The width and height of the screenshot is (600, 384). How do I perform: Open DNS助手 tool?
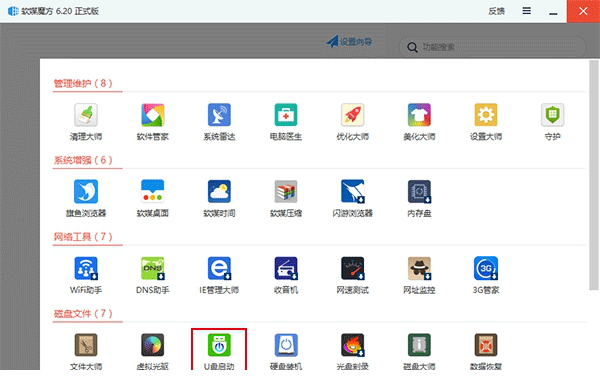(x=152, y=275)
